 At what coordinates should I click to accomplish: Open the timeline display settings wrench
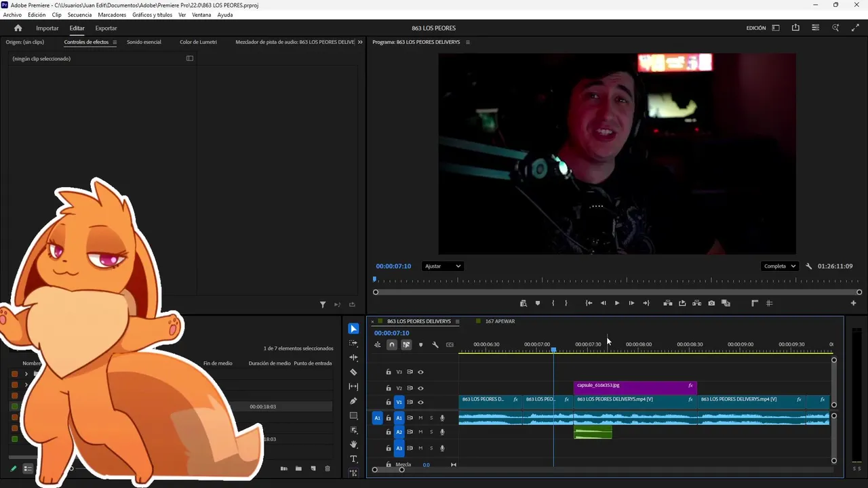click(435, 344)
